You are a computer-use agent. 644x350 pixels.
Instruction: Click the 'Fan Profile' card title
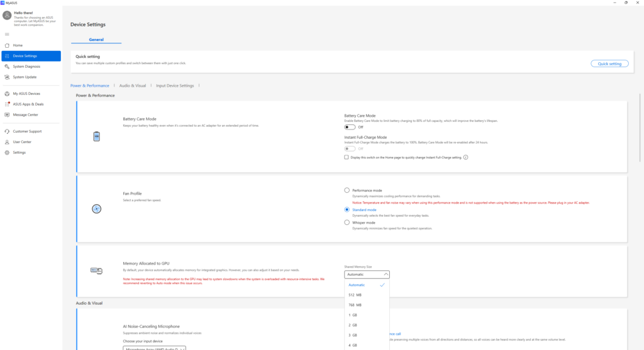coord(132,194)
